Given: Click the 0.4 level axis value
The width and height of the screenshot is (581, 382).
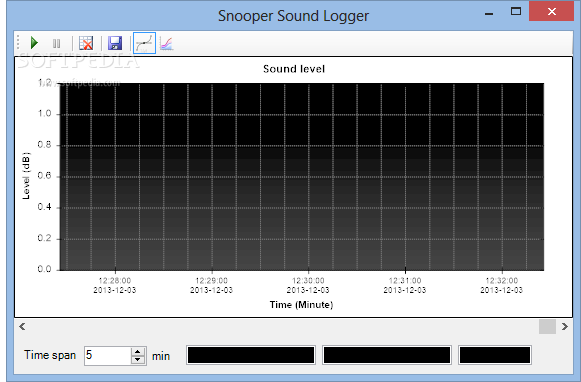Looking at the screenshot, I should [44, 207].
